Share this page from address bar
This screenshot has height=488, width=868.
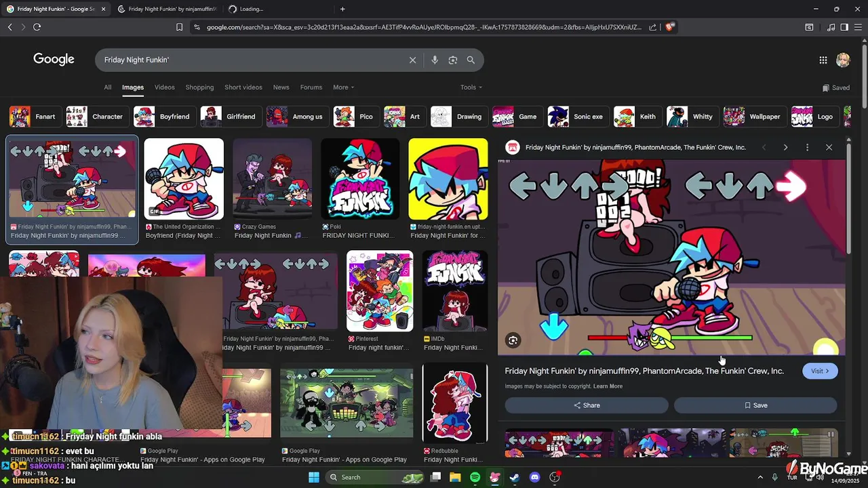tap(652, 27)
